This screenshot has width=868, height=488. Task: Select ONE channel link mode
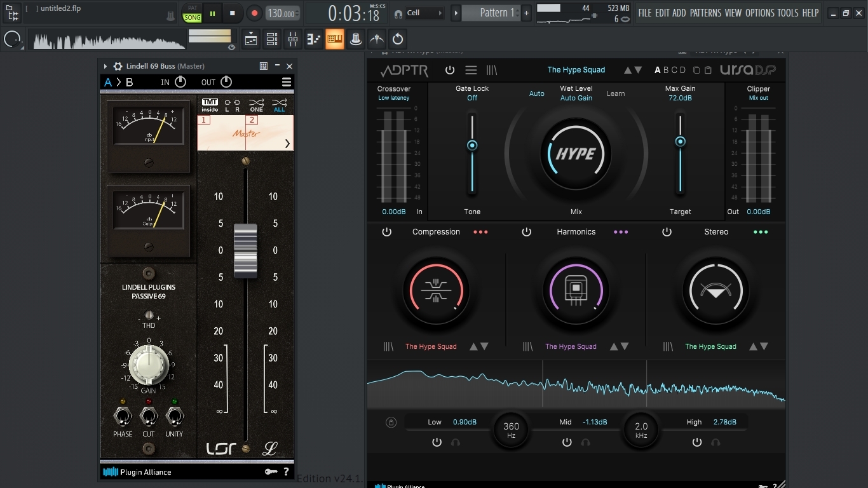point(256,105)
